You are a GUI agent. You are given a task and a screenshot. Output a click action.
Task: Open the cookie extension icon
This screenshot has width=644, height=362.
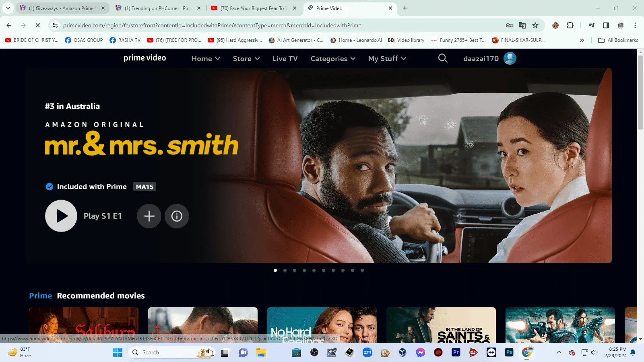click(555, 25)
